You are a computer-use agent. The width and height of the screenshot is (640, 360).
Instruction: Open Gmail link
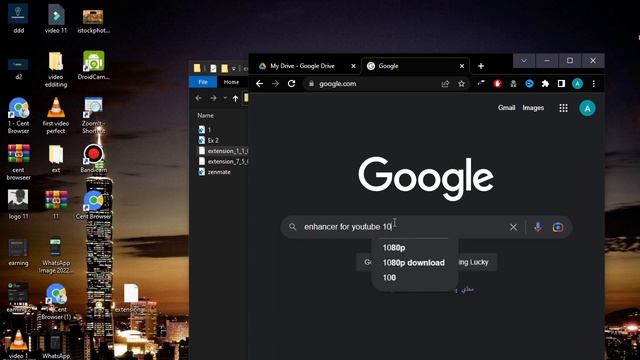507,108
